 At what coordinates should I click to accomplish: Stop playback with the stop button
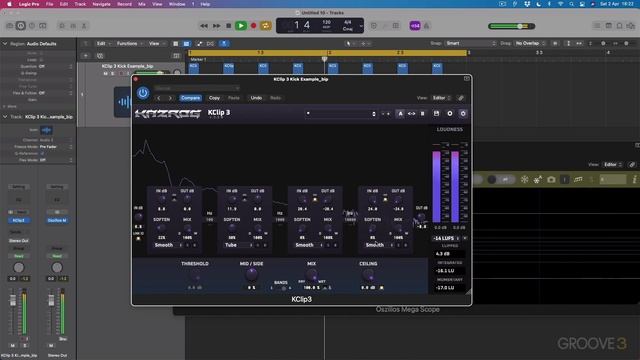(x=229, y=26)
